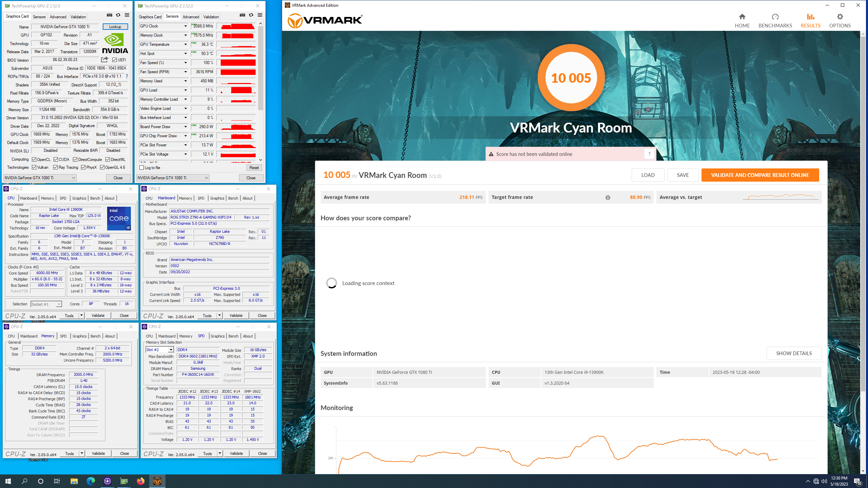Image resolution: width=868 pixels, height=488 pixels.
Task: Take screenshot in GPU-Z Sensors window
Action: tap(242, 15)
